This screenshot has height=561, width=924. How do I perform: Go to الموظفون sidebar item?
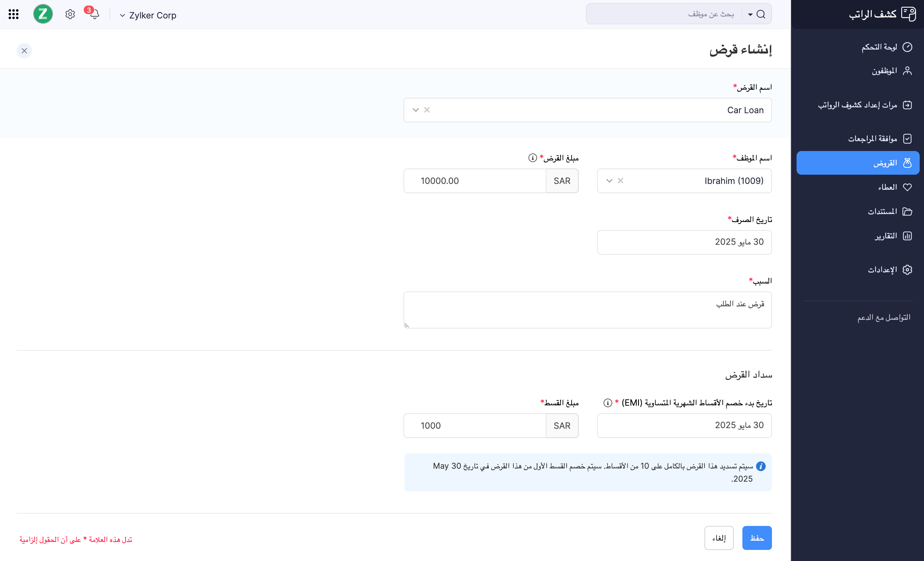[x=884, y=71]
